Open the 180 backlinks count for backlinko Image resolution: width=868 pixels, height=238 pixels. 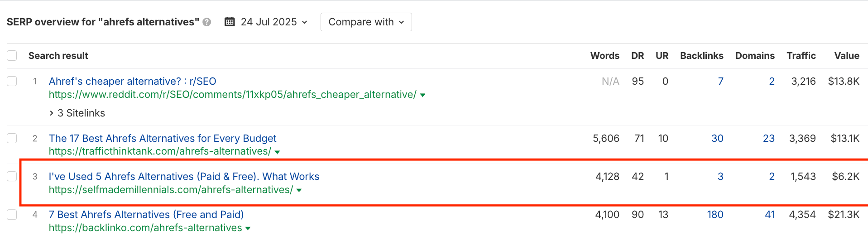pyautogui.click(x=715, y=214)
